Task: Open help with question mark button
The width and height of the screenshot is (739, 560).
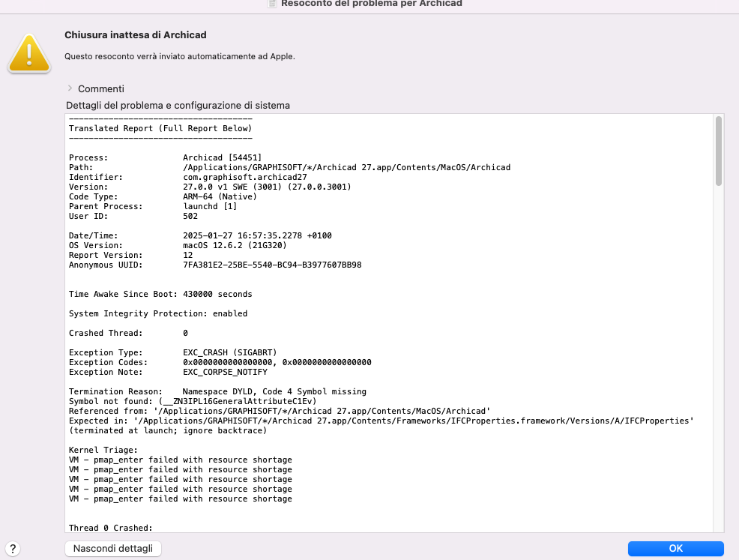Action: click(x=13, y=549)
